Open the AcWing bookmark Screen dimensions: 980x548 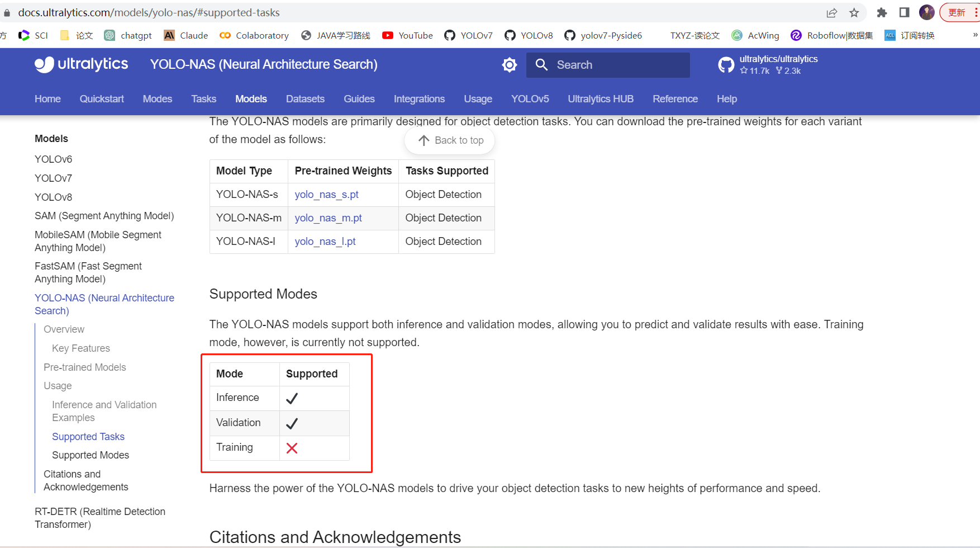(755, 35)
